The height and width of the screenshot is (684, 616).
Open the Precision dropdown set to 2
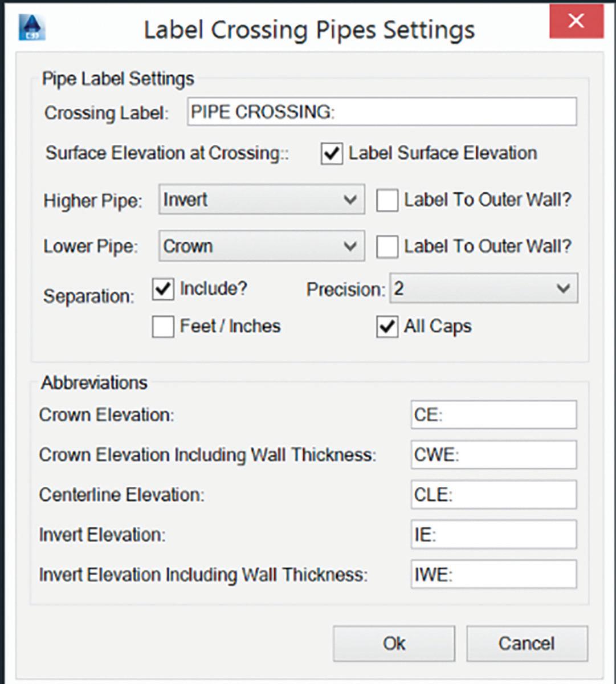(x=483, y=288)
